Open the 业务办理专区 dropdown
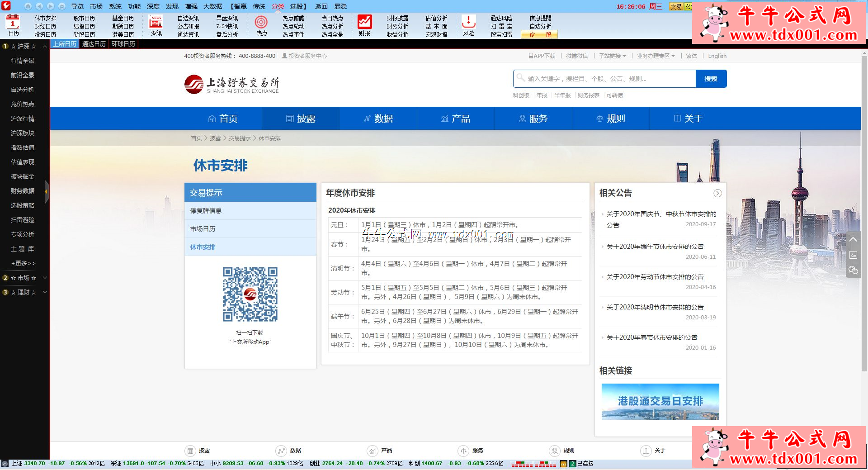 [656, 56]
